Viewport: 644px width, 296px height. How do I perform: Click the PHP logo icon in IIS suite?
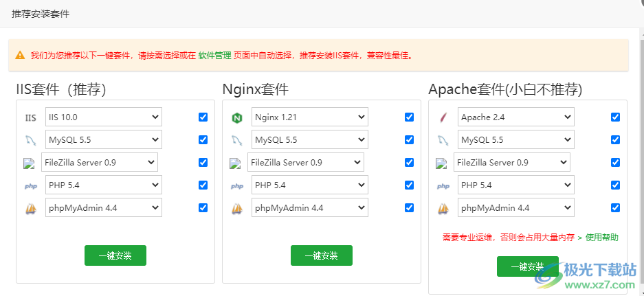(x=31, y=186)
